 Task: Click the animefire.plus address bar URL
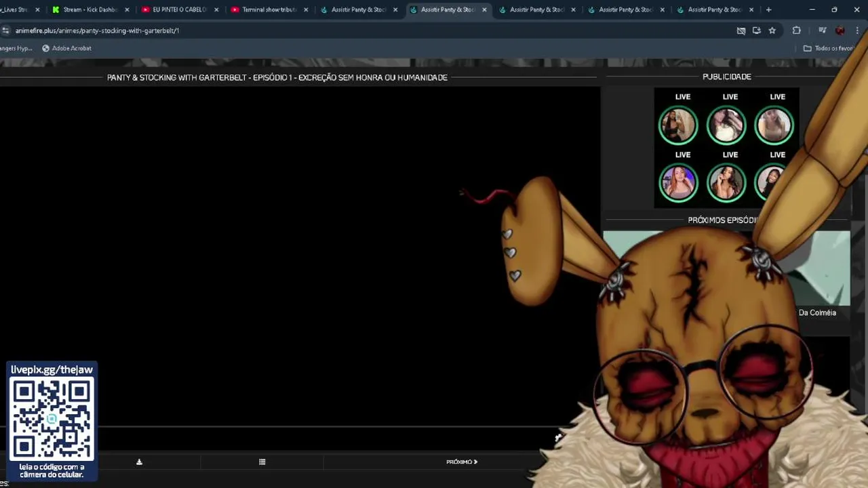pyautogui.click(x=97, y=30)
